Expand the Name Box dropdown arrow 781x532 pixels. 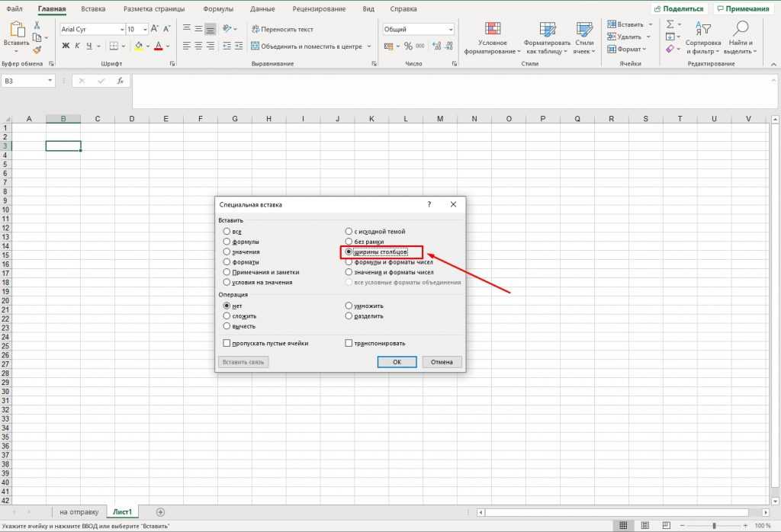pyautogui.click(x=50, y=81)
